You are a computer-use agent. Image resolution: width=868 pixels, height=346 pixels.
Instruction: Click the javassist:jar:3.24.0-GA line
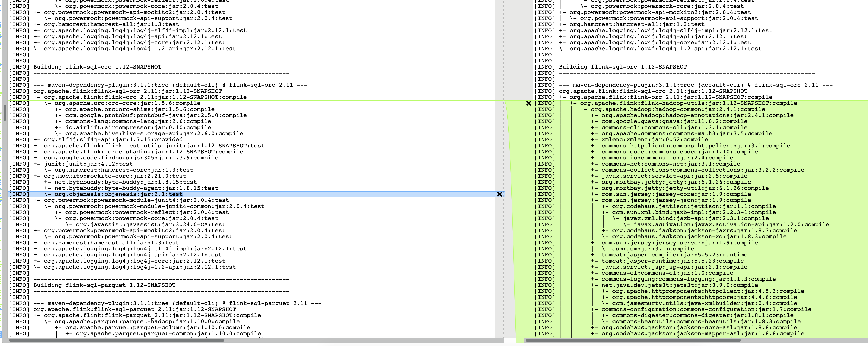coord(150,225)
